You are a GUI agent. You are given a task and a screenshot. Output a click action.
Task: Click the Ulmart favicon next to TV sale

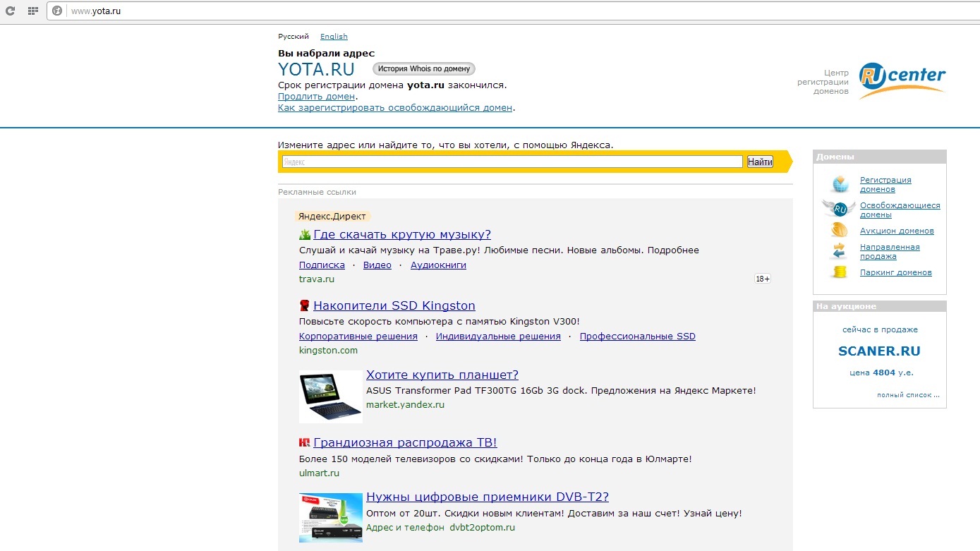click(305, 442)
